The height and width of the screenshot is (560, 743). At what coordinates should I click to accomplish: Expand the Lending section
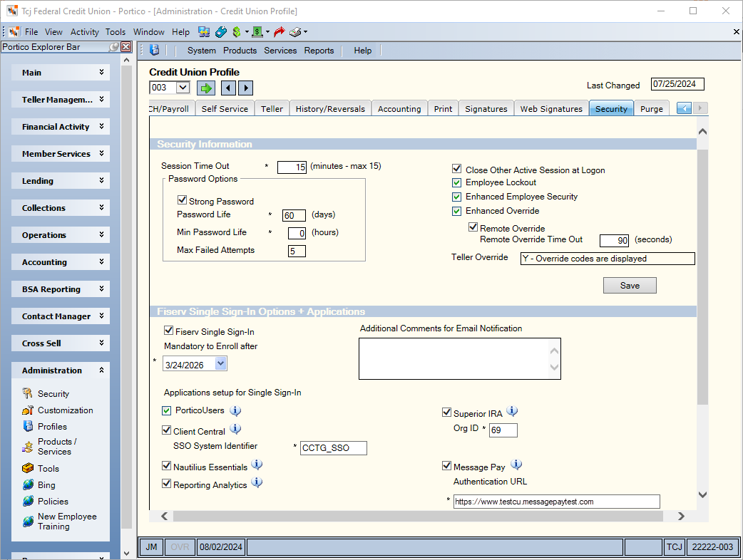pos(61,181)
